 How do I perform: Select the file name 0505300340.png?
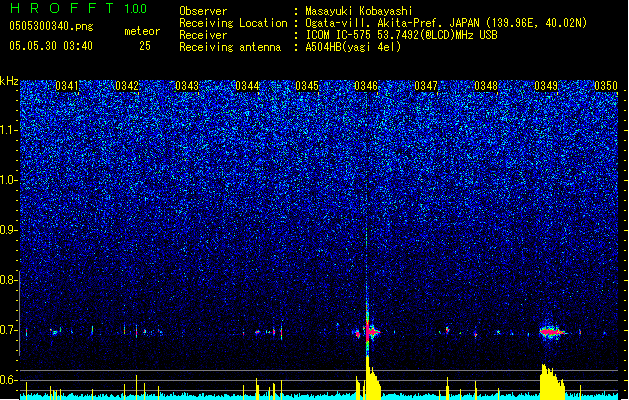click(51, 26)
